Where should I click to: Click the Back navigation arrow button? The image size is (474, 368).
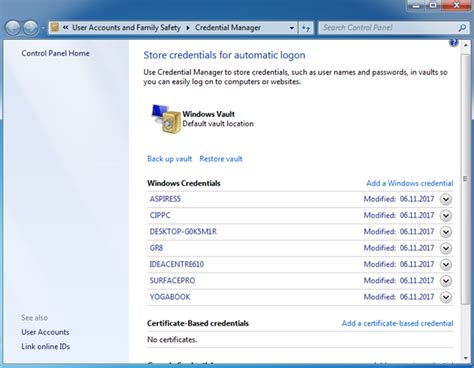pos(13,28)
